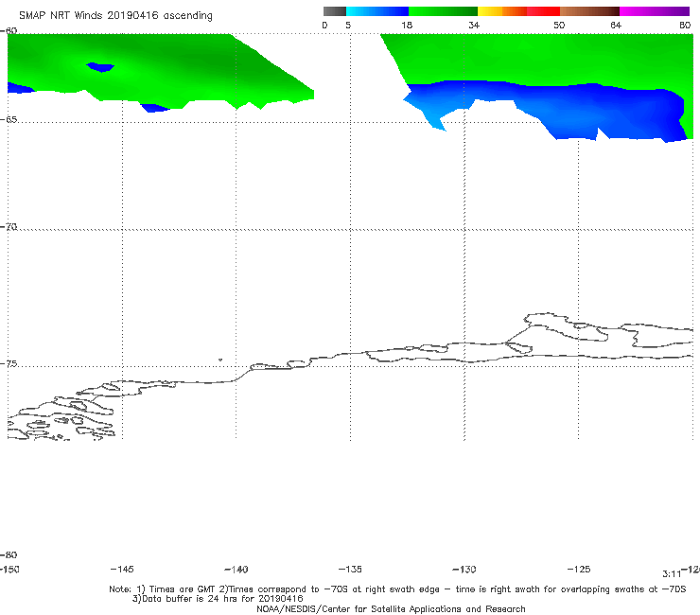This screenshot has width=700, height=615.
Task: Choose the green segment of the color bar
Action: pyautogui.click(x=444, y=11)
